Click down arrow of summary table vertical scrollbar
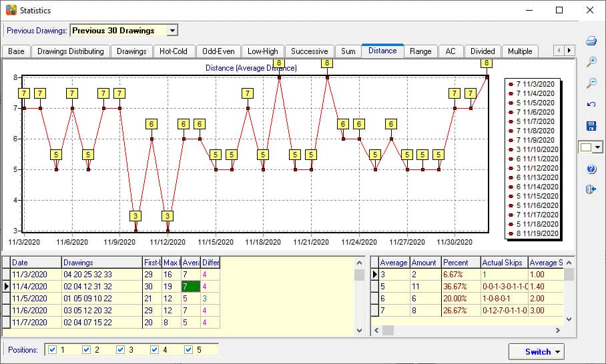The image size is (606, 364). [x=569, y=319]
